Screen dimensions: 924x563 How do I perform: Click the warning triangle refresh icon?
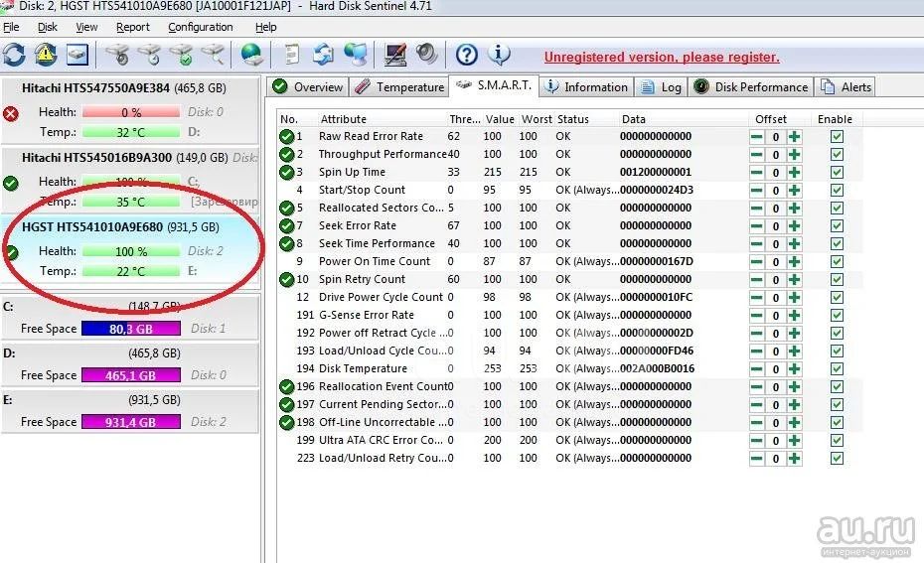[46, 55]
